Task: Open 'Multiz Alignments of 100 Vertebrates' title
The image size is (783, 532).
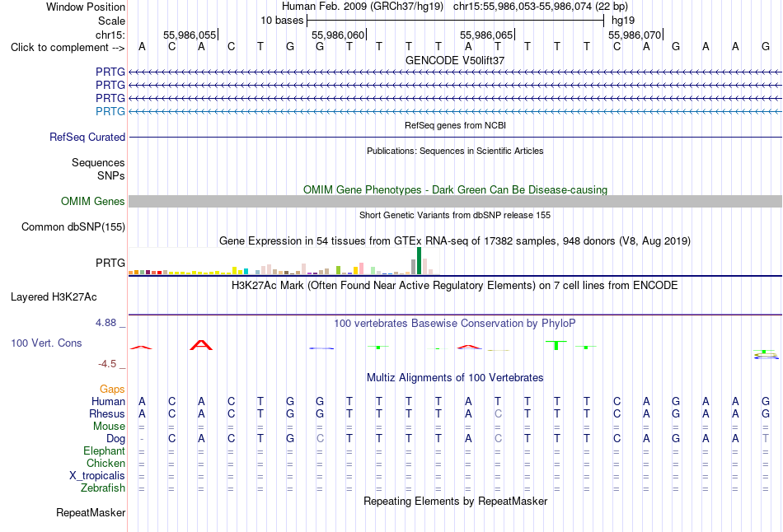Action: click(x=455, y=378)
